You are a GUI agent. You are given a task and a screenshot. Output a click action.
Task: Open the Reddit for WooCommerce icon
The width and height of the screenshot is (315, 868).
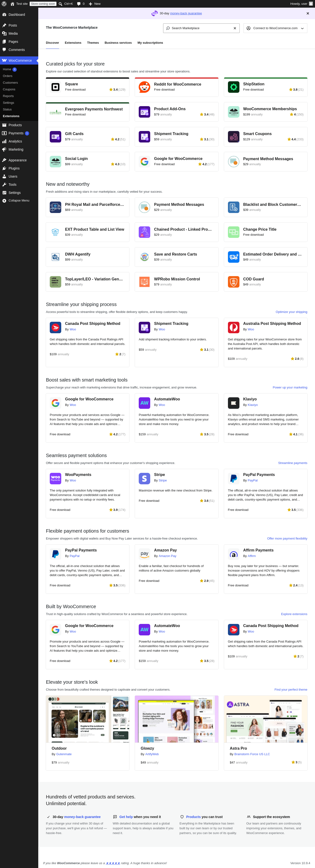click(x=144, y=87)
